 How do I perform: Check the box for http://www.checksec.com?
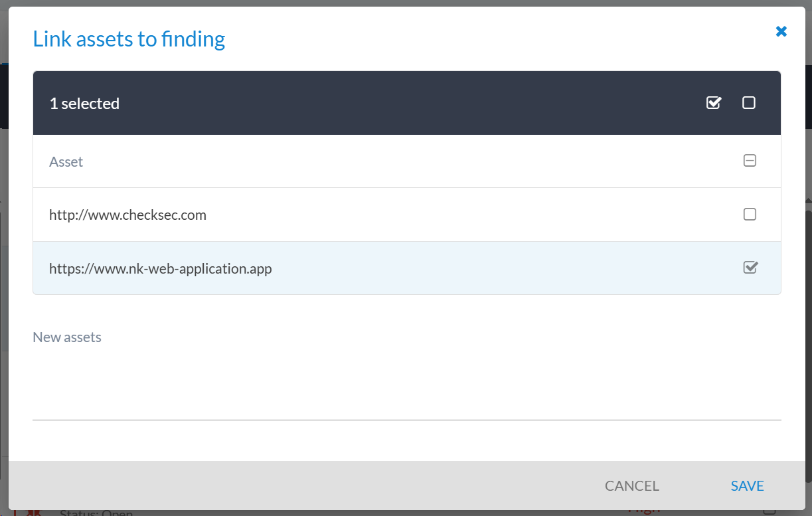[x=750, y=215]
